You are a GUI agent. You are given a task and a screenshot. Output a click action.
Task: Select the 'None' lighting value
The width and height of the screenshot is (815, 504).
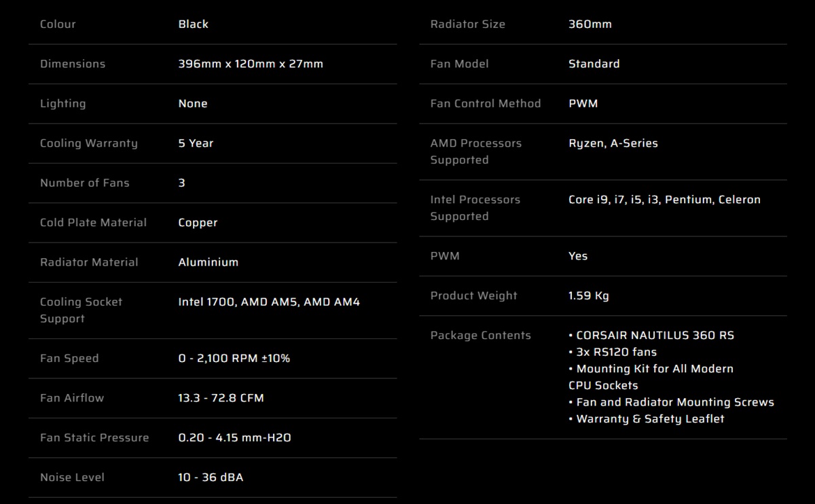[x=193, y=104]
